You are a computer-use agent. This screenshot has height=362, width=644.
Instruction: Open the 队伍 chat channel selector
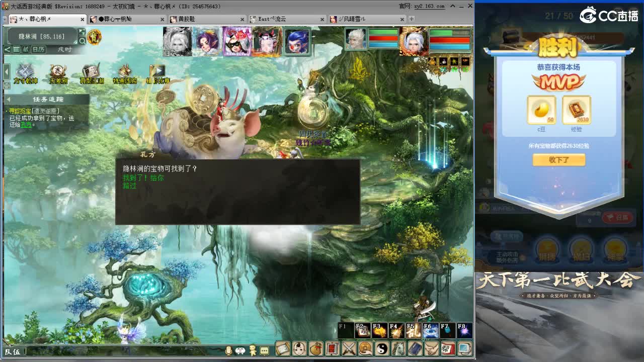(x=13, y=351)
